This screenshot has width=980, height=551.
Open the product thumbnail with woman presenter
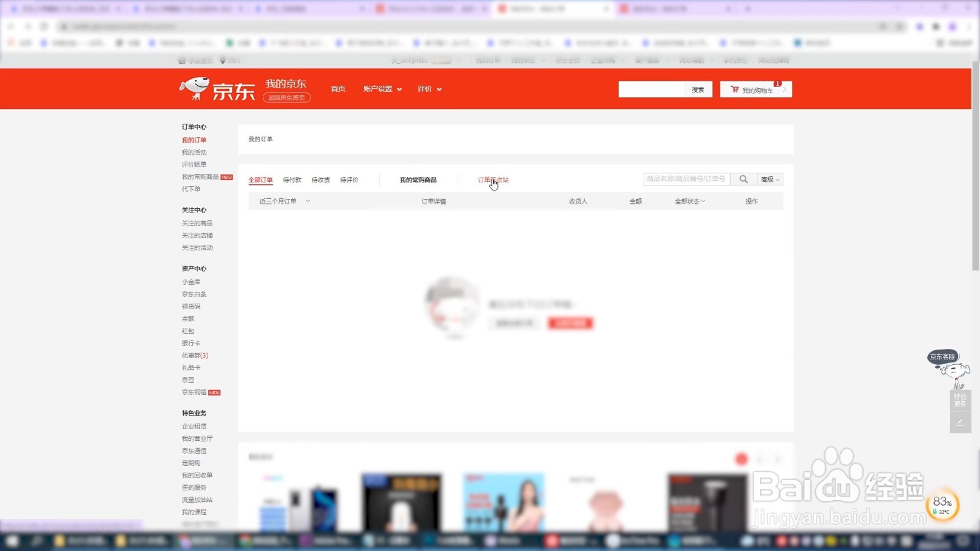click(x=503, y=502)
